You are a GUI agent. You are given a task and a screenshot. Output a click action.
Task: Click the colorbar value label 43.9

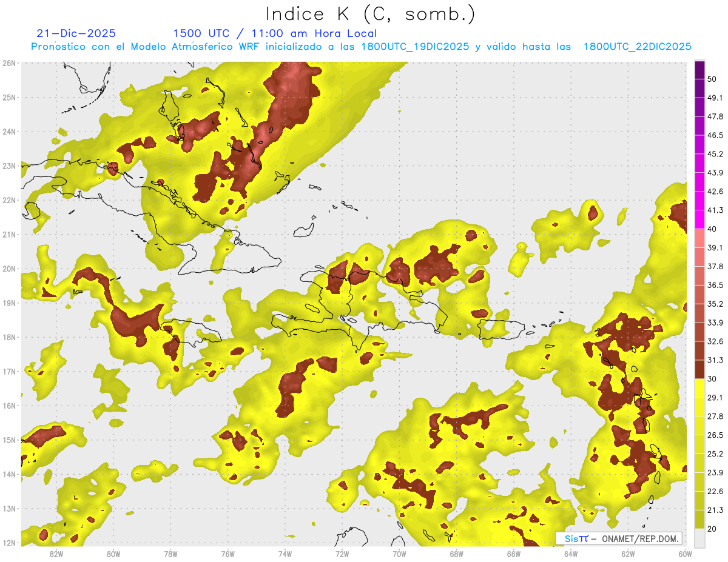[715, 173]
